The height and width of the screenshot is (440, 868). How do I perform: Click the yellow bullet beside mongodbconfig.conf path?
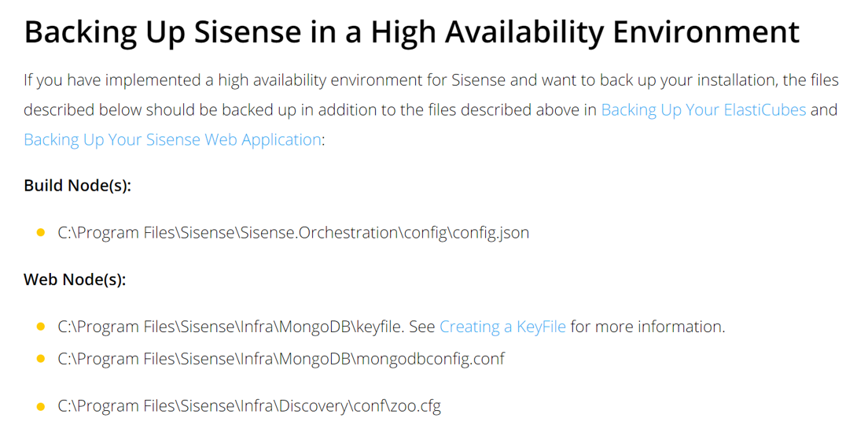40,359
